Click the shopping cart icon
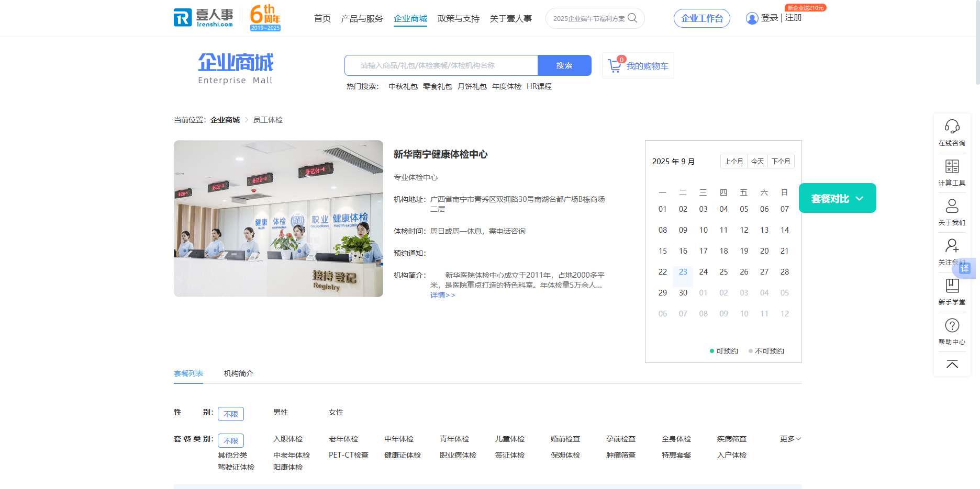 coord(615,66)
